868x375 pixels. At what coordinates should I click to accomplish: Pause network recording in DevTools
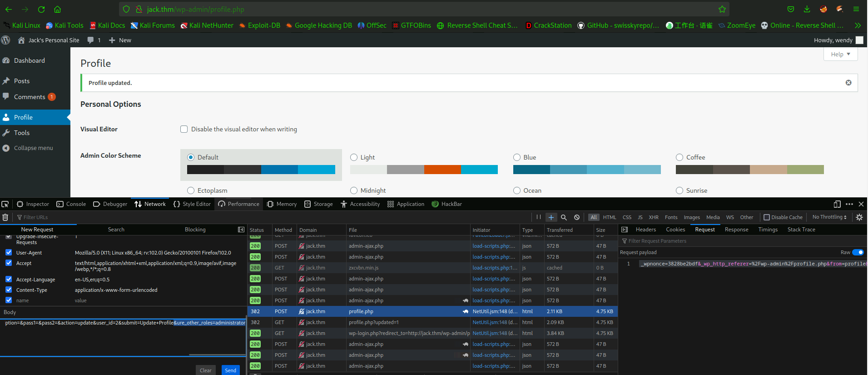[x=538, y=217]
